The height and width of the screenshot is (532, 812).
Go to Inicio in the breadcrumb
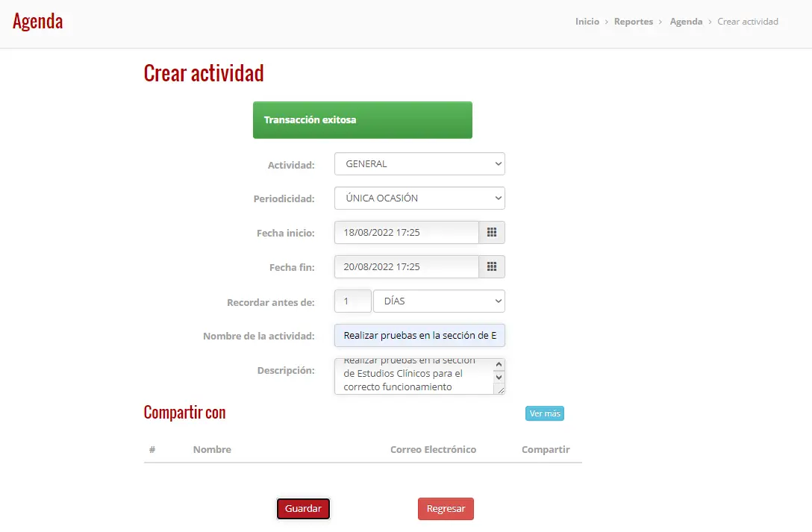coord(587,21)
